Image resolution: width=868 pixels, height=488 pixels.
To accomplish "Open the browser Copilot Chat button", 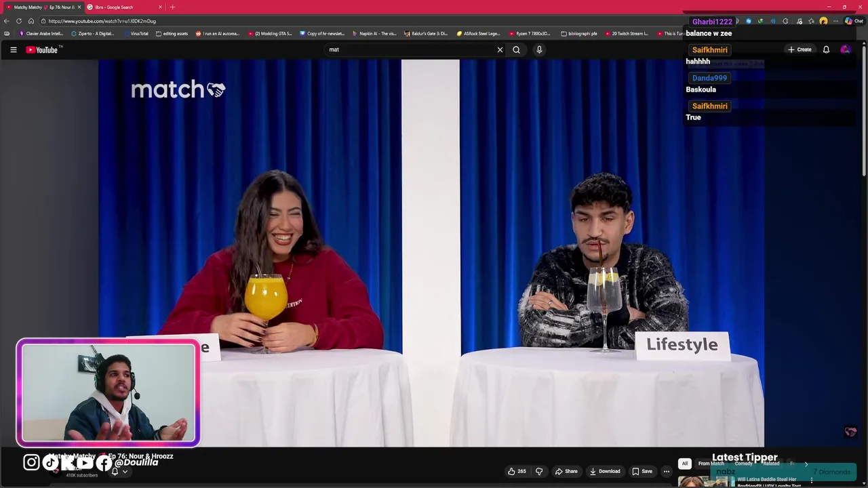I will [x=854, y=21].
